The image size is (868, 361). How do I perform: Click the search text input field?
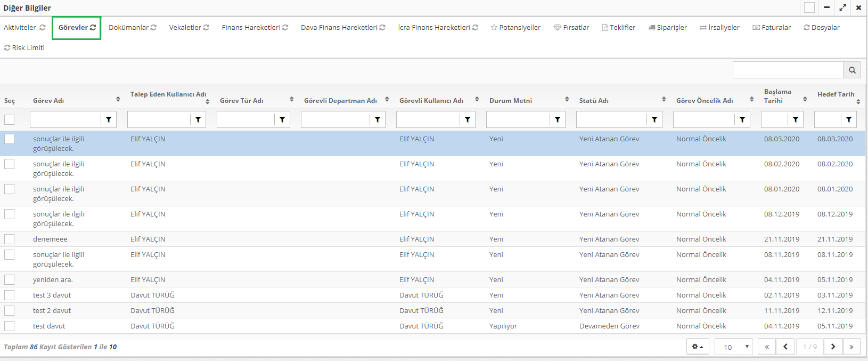point(788,70)
